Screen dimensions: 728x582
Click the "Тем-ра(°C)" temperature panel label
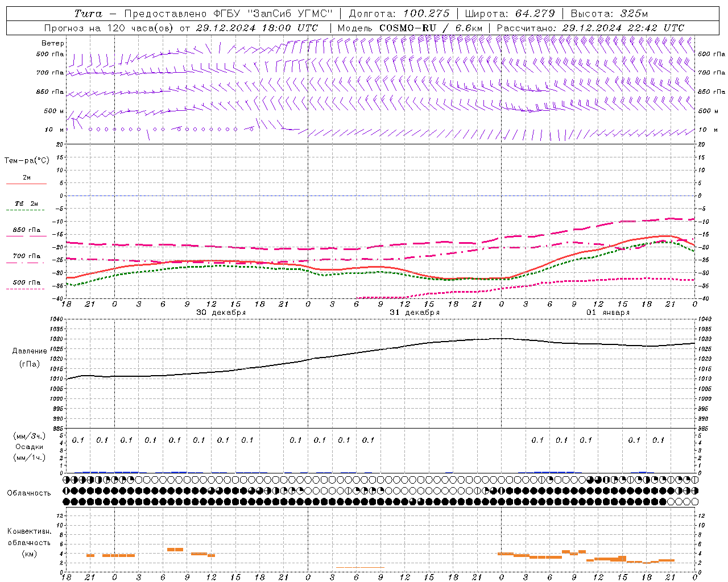tap(27, 161)
